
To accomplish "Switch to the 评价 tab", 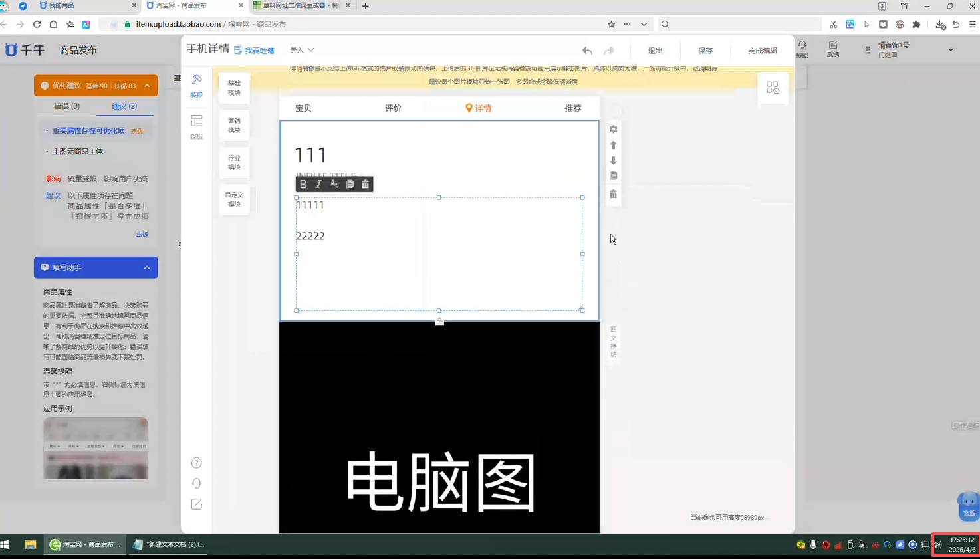I will coord(393,108).
